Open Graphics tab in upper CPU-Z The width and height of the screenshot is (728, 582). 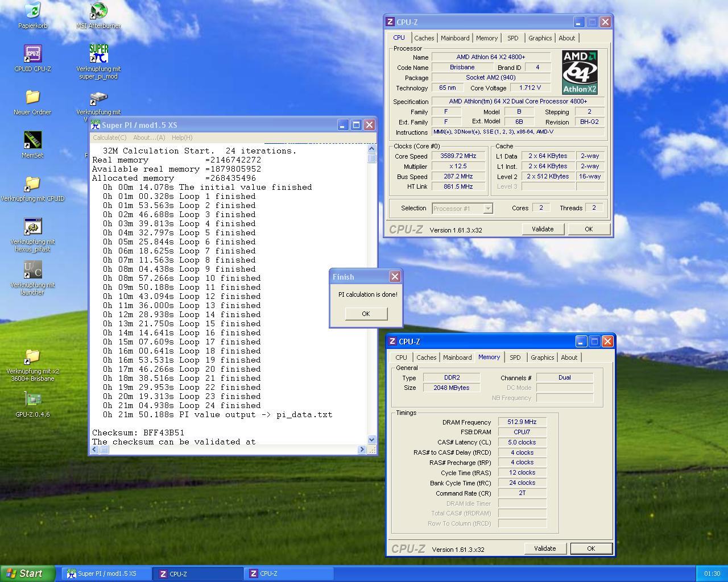point(540,38)
